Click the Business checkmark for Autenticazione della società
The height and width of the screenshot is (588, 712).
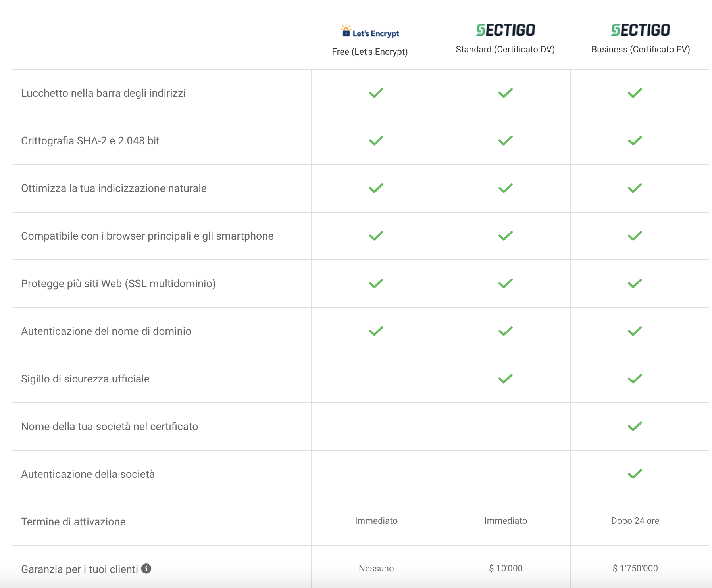pyautogui.click(x=635, y=474)
